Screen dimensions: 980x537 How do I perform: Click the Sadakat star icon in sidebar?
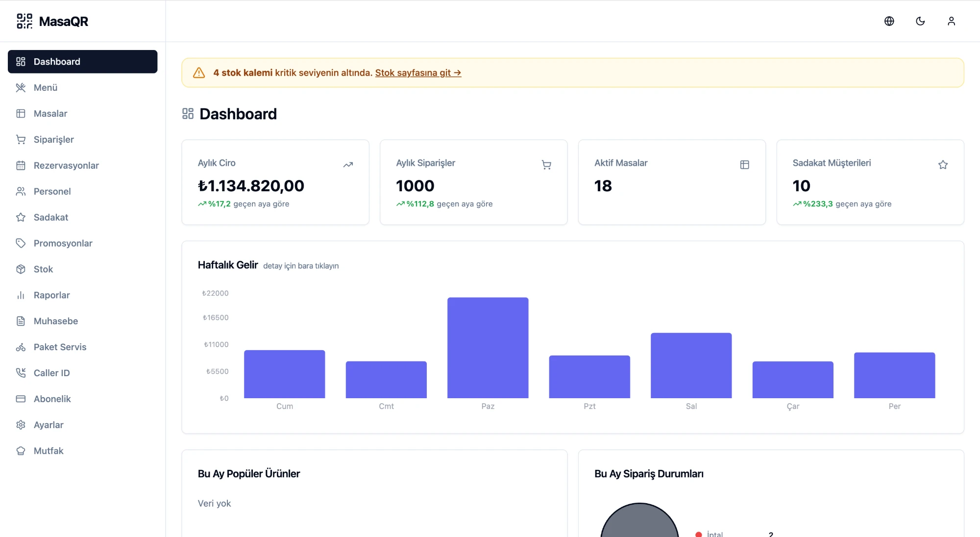[21, 217]
